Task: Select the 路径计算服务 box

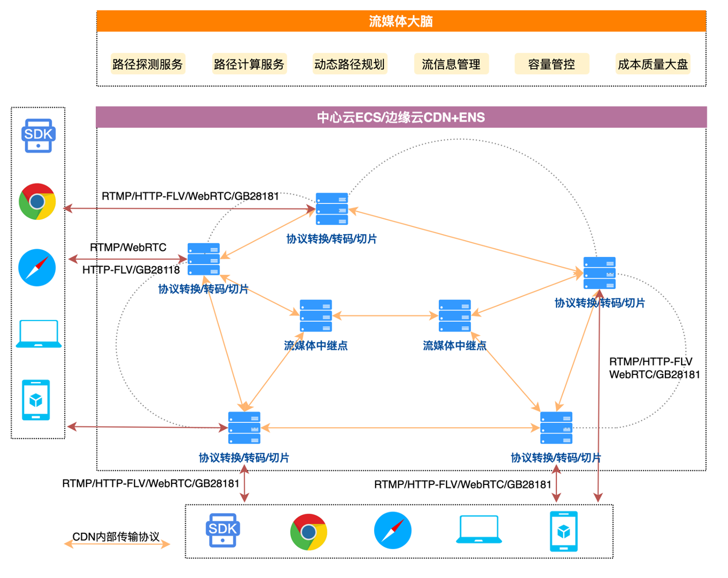Action: click(x=249, y=64)
